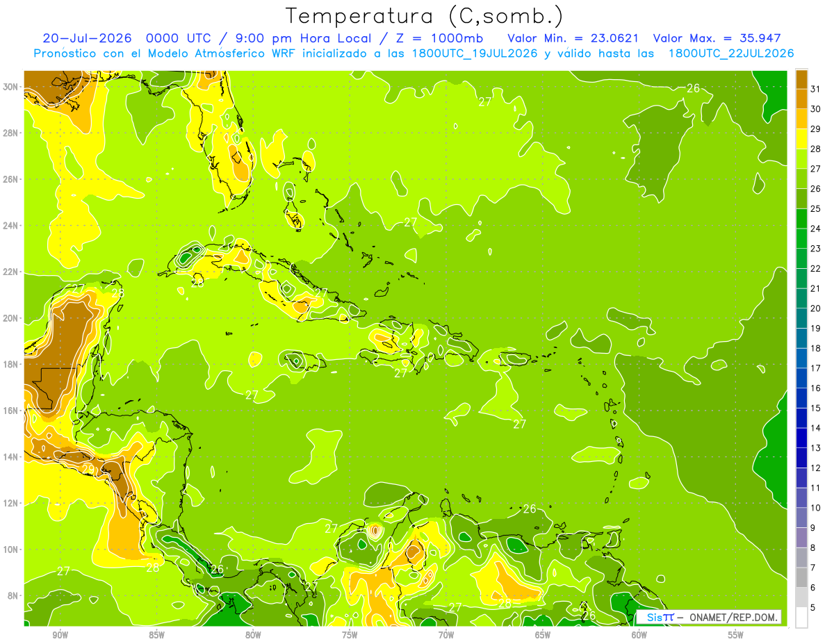Viewport: 834px width, 644px height.
Task: Click the color scale value '13'
Action: [x=816, y=448]
